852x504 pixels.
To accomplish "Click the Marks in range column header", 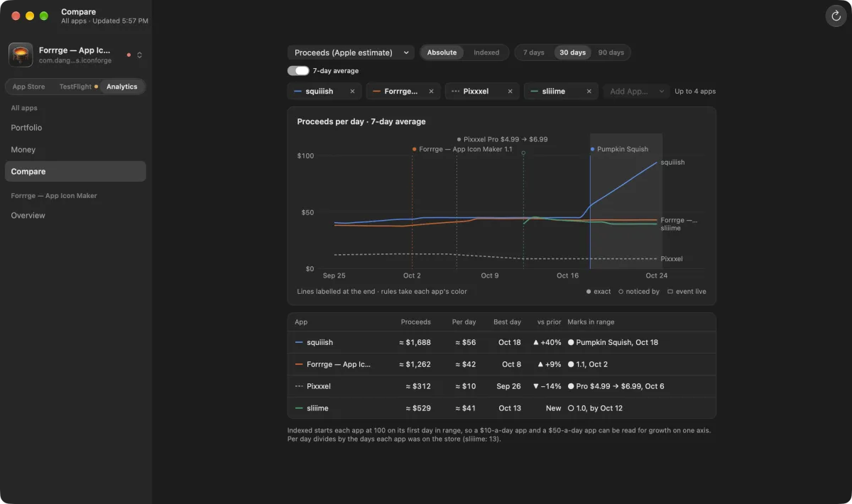I will point(591,322).
